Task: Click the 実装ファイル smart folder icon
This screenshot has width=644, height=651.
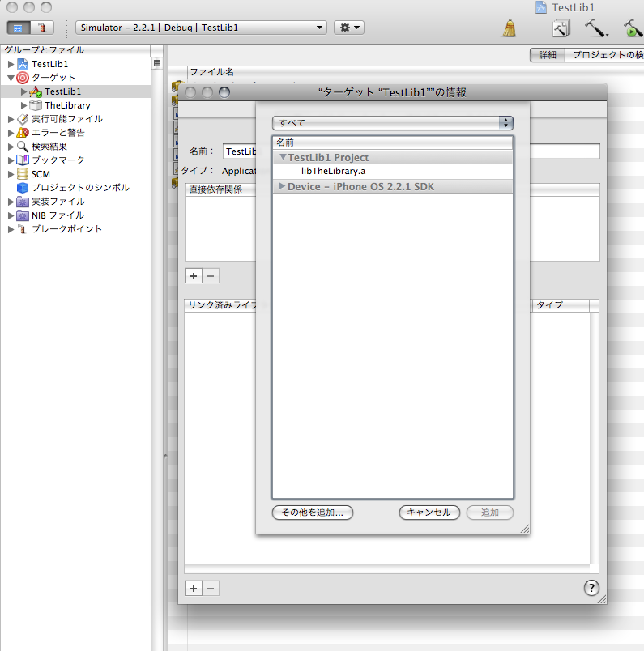Action: point(23,202)
